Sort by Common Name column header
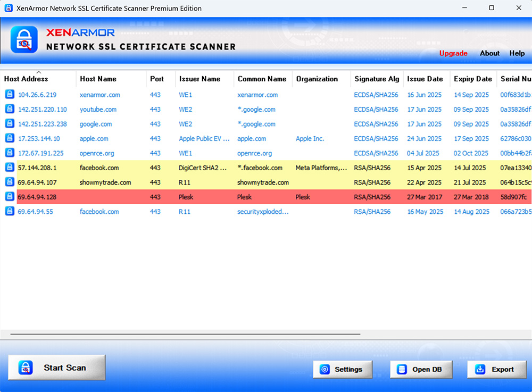 tap(263, 79)
